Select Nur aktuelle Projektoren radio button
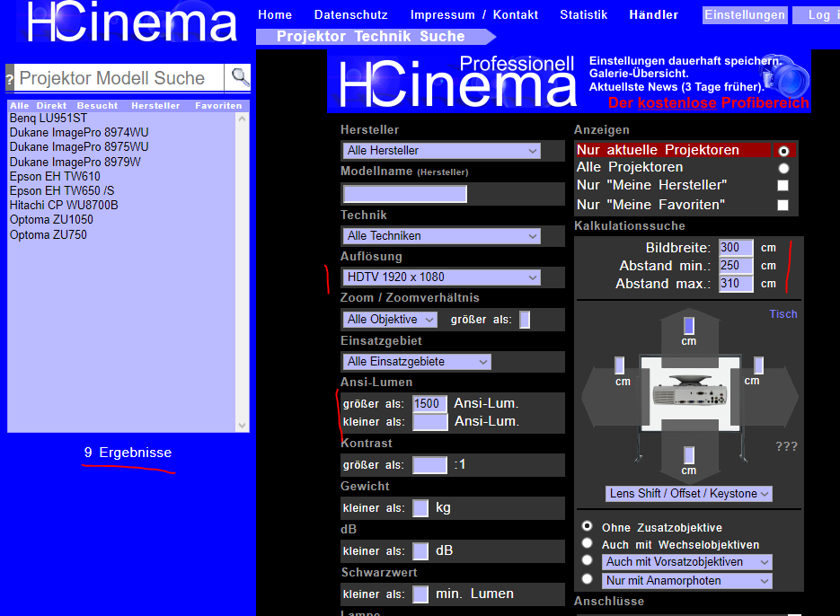 click(783, 151)
